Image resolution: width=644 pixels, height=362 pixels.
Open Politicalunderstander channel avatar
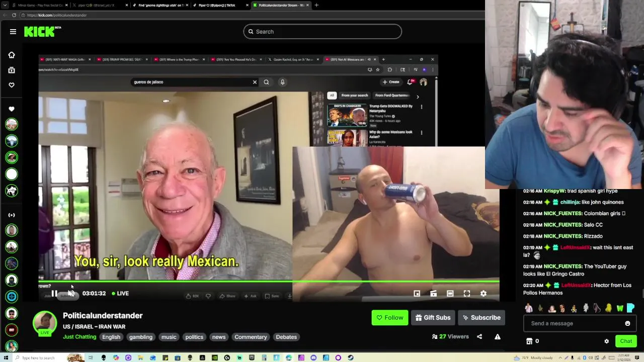45,323
